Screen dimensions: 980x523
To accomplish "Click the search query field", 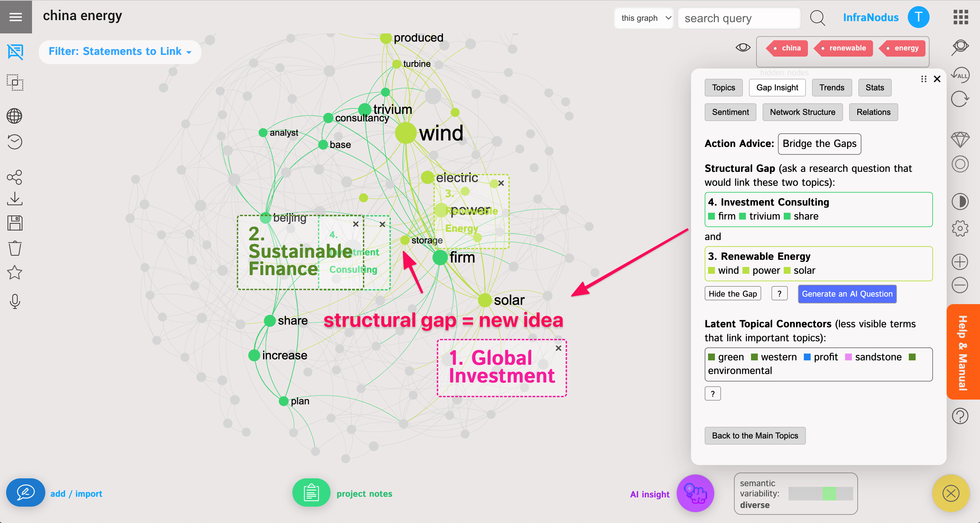I will pyautogui.click(x=738, y=18).
